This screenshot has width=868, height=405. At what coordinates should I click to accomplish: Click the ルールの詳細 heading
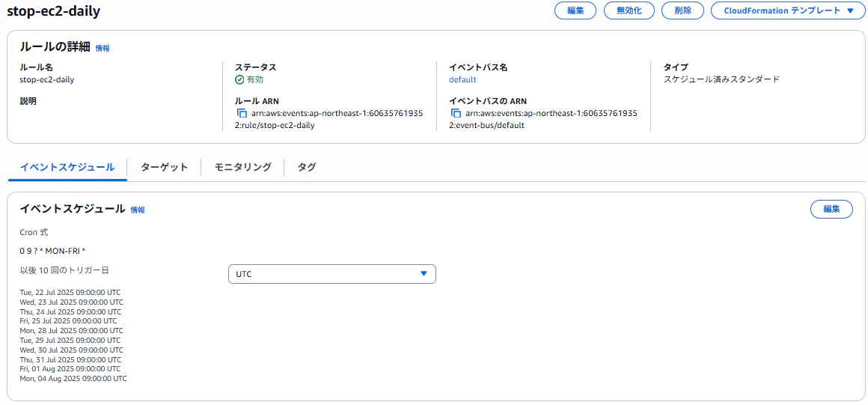coord(55,47)
